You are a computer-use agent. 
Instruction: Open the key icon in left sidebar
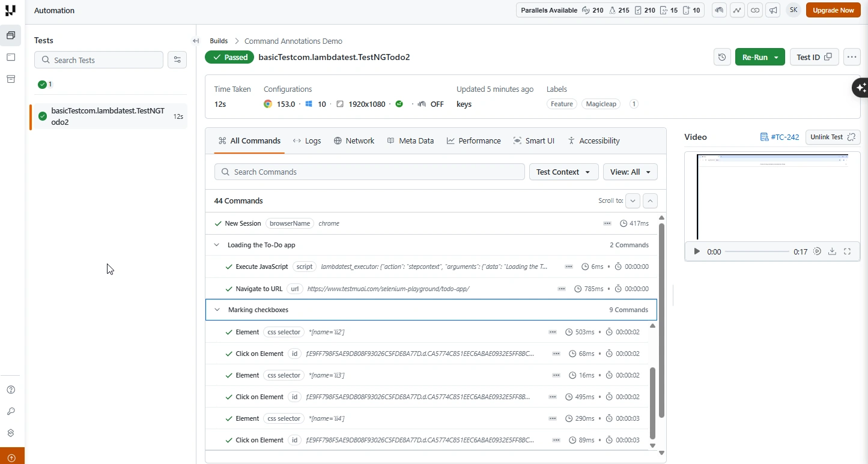[x=11, y=411]
